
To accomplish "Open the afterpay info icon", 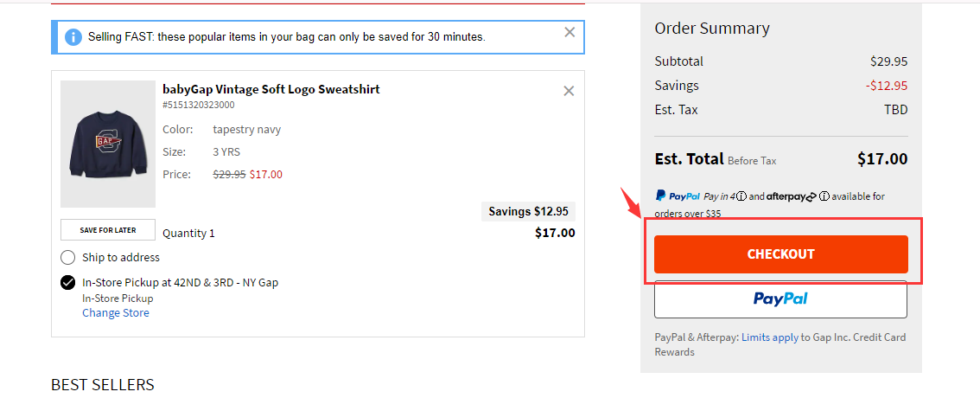I will [824, 196].
